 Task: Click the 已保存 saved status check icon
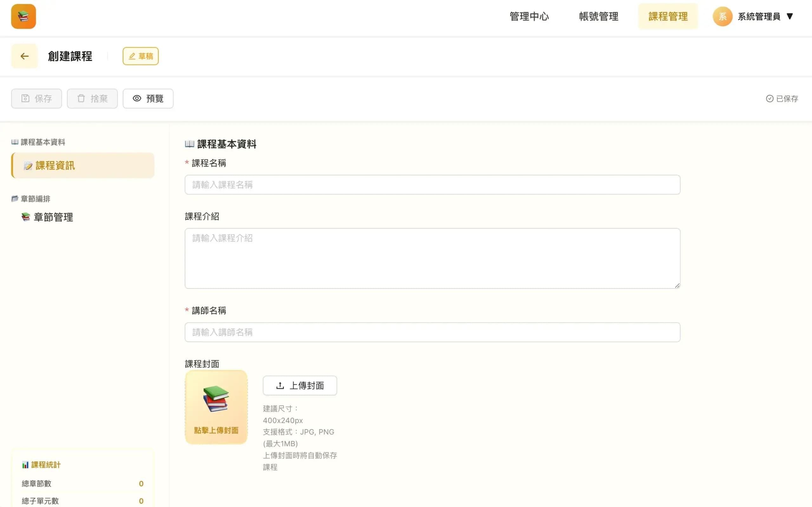[x=769, y=98]
